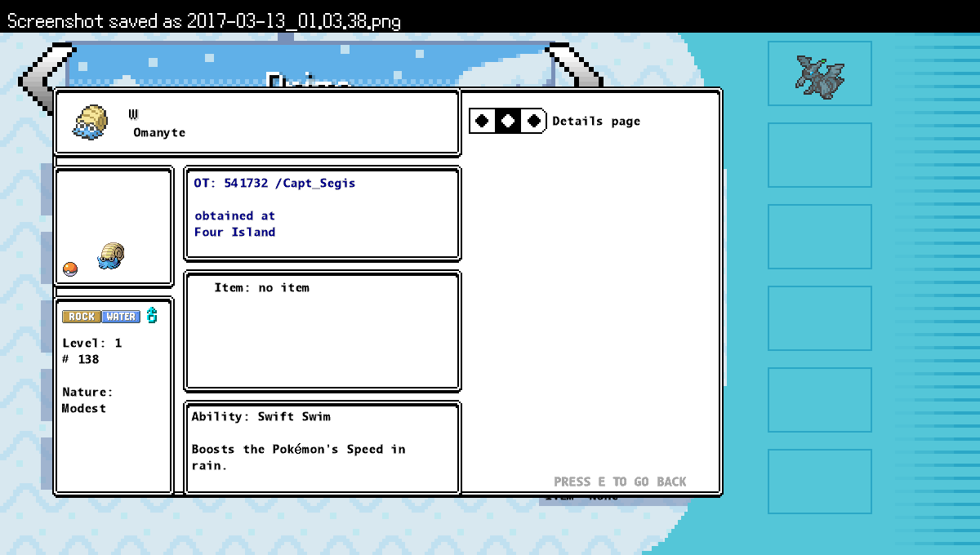980x555 pixels.
Task: Click the ROCK type badge
Action: 82,317
